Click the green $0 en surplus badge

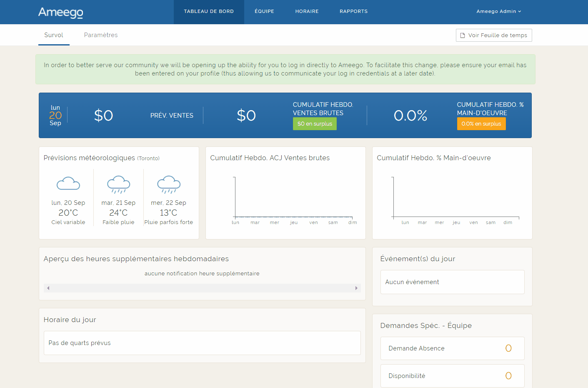tap(315, 124)
